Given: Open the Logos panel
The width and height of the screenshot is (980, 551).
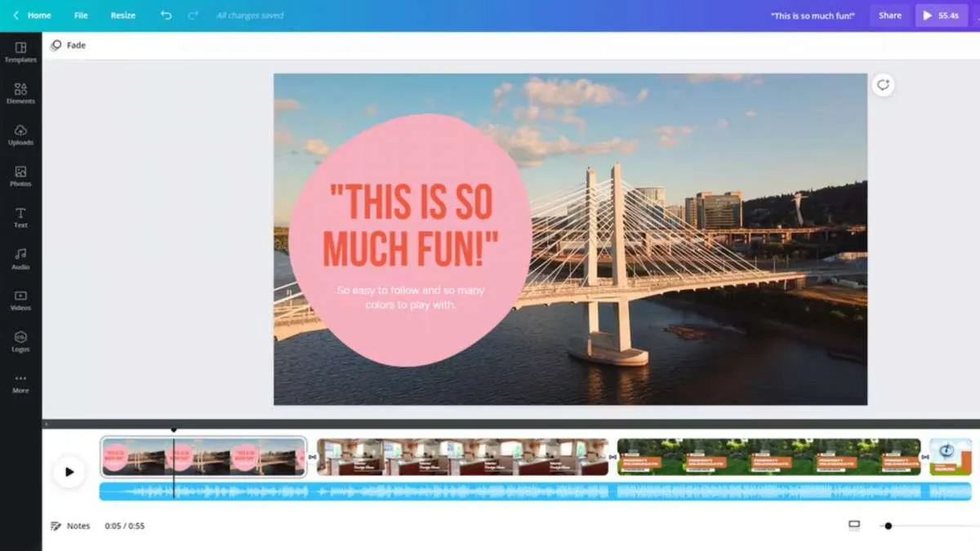Looking at the screenshot, I should [20, 340].
